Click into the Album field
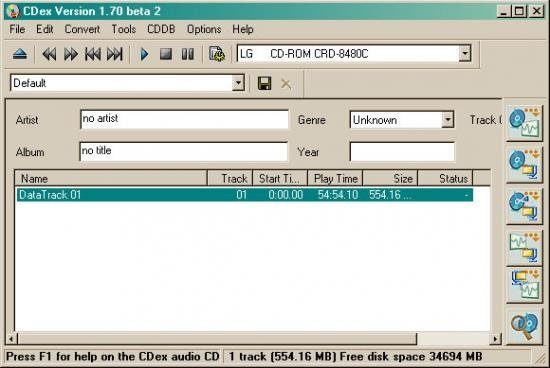Viewport: 550px width, 368px height. 184,152
